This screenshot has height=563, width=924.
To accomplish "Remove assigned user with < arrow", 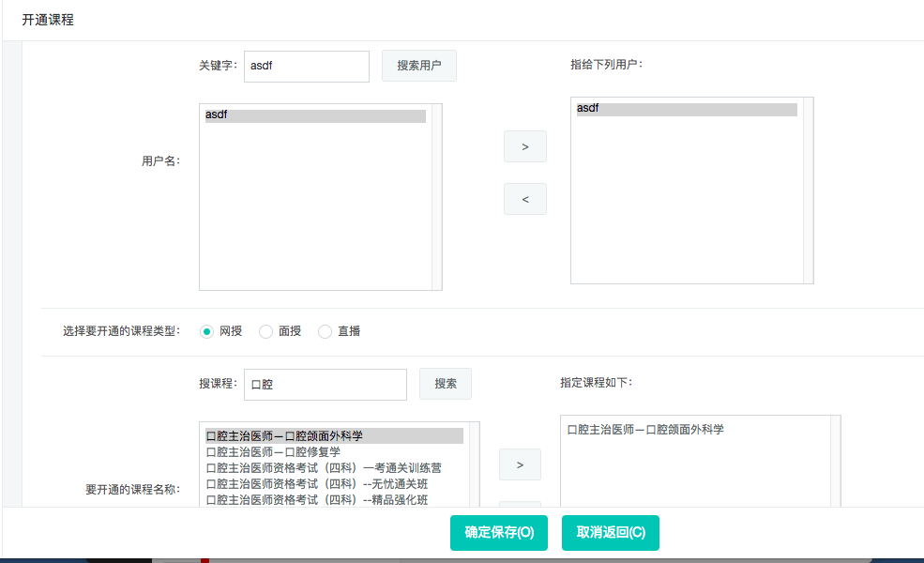I will click(x=525, y=199).
